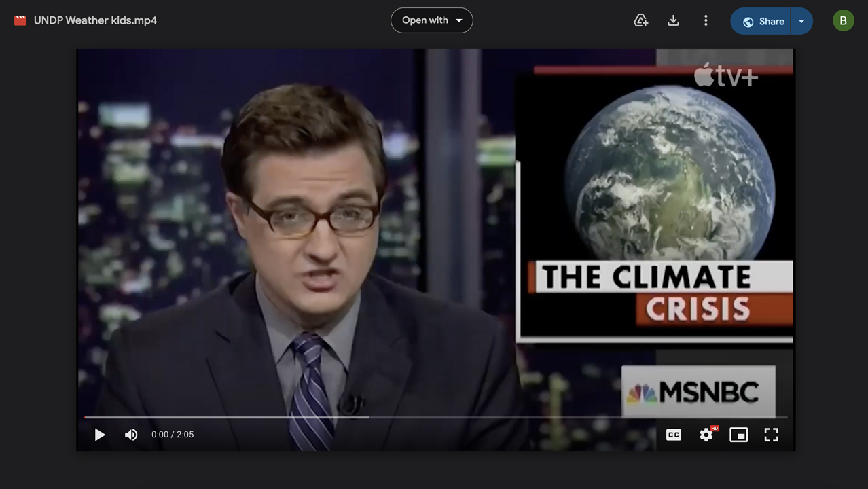This screenshot has height=489, width=868.
Task: Expand the Share options arrow
Action: 802,21
